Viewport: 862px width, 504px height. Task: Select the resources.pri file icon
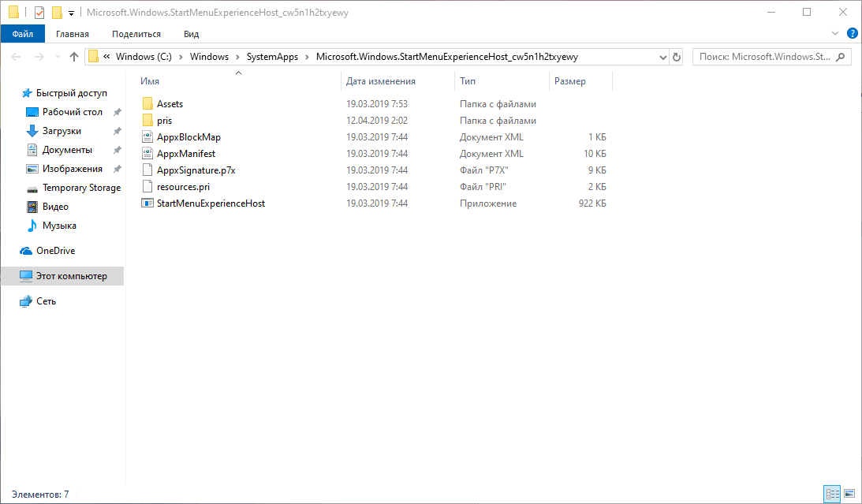[x=147, y=186]
